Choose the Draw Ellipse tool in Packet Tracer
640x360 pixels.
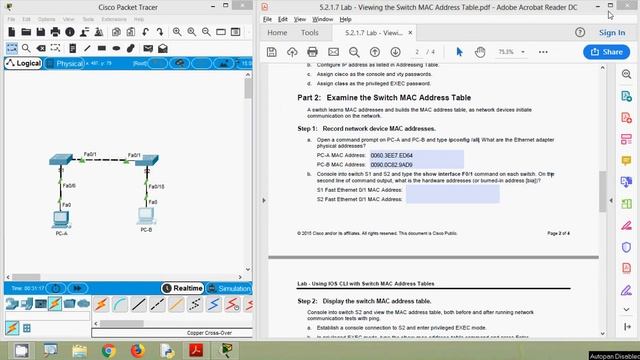point(116,49)
